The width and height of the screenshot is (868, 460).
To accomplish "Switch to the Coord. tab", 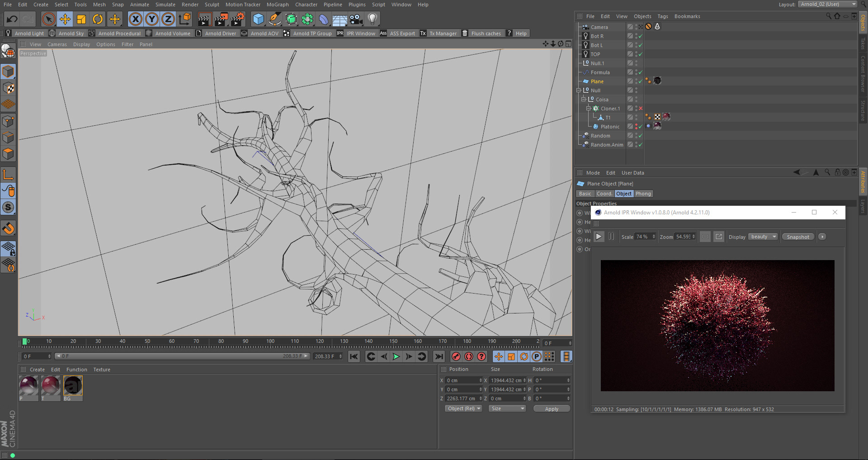I will point(604,194).
